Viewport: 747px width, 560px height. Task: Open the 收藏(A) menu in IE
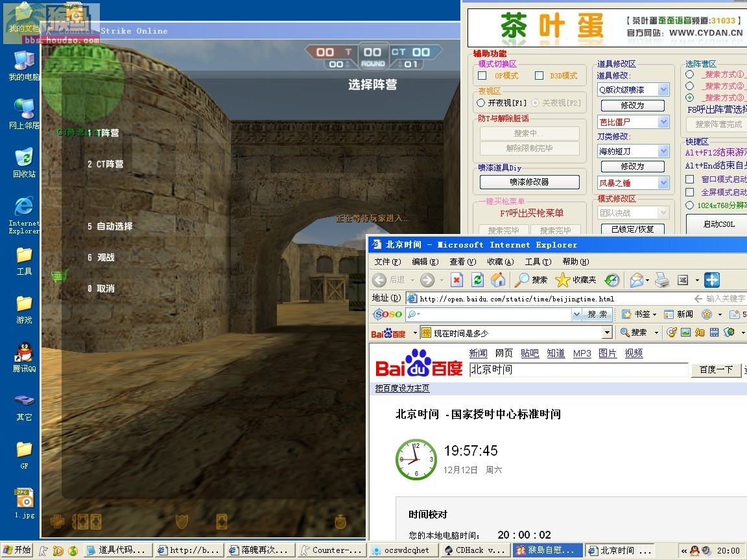[500, 261]
